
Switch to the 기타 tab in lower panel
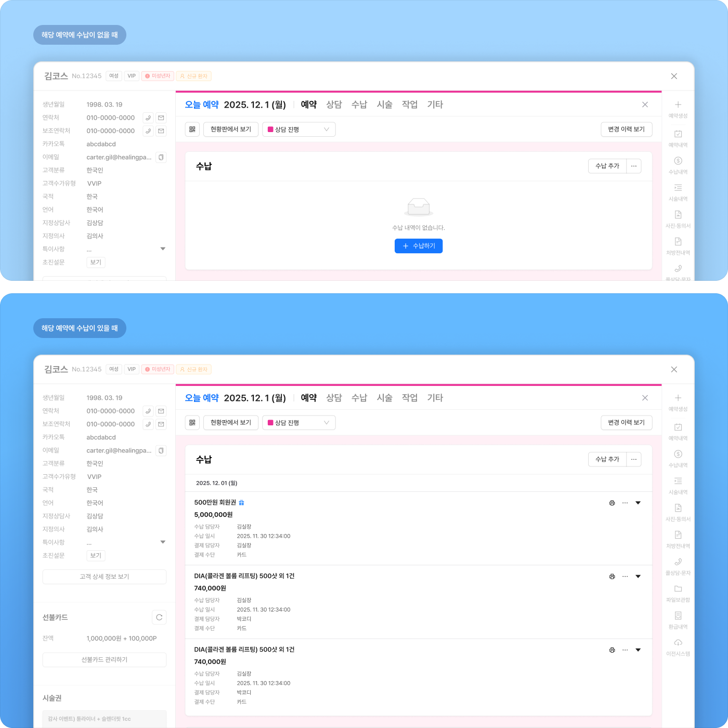[x=435, y=398]
